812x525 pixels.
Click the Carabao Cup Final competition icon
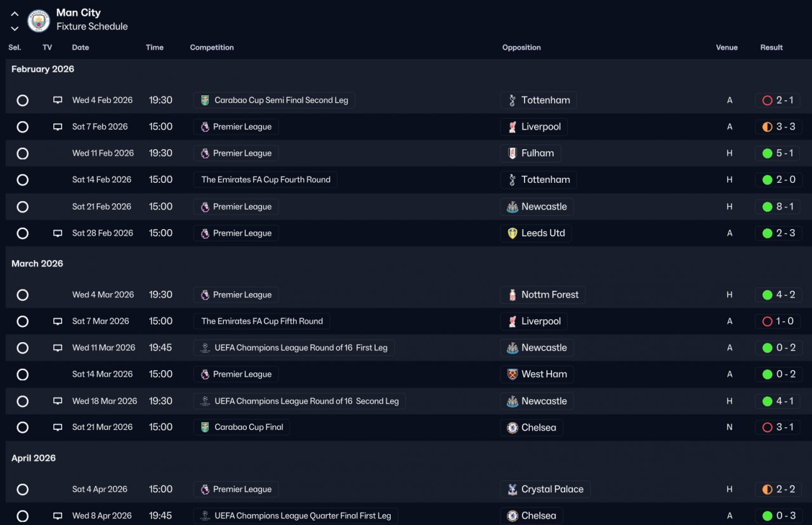point(205,427)
